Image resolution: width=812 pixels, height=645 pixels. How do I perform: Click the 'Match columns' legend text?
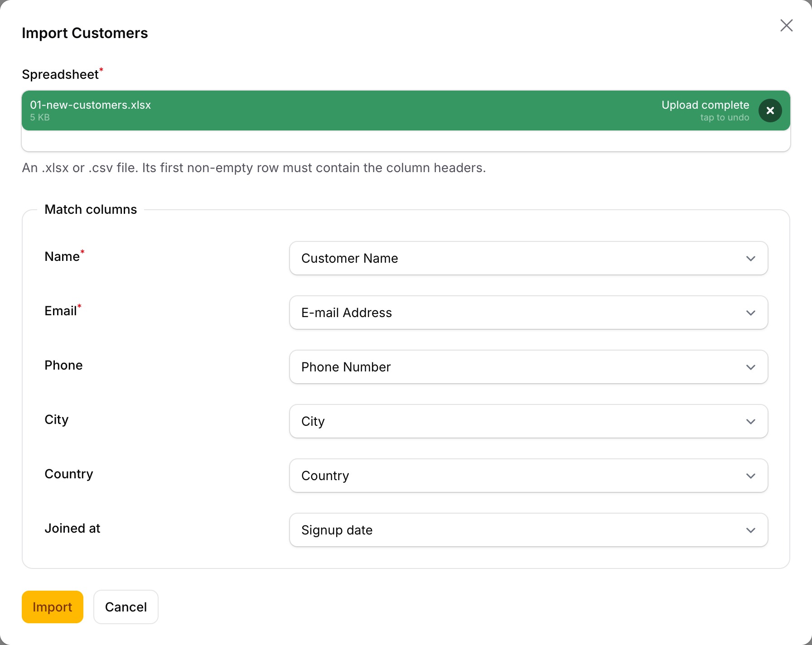click(x=91, y=209)
